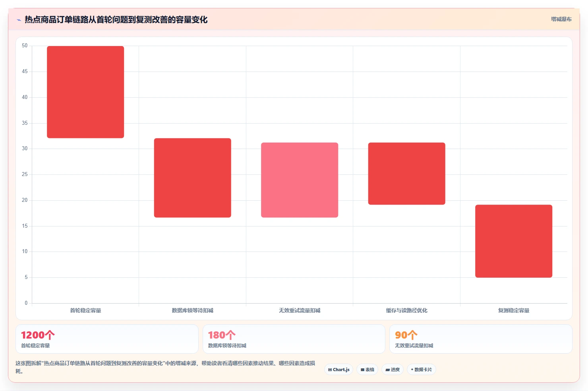
Task: Click the 缓存与读路径优化 waterfall bar
Action: pos(407,174)
